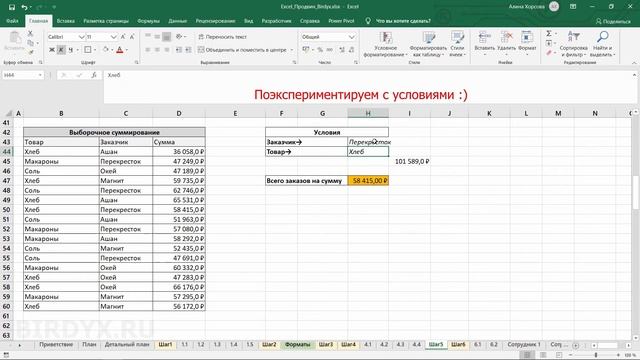Click the cell borders icon
This screenshot has width=640, height=360.
click(x=87, y=50)
